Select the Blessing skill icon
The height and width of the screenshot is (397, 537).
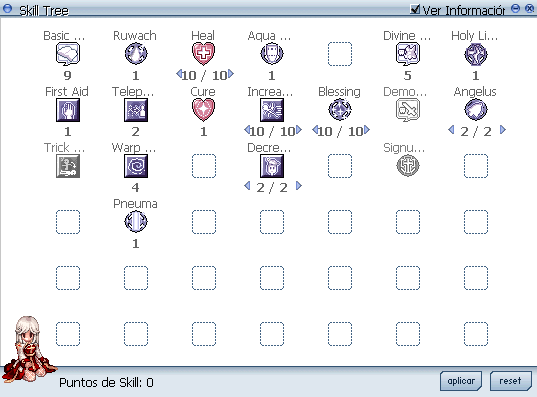click(340, 110)
